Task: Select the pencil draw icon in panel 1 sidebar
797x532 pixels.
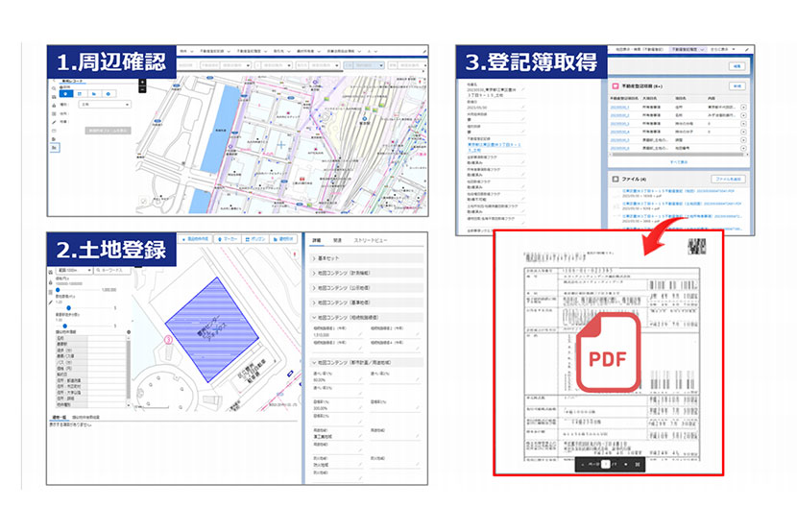Action: point(54,122)
